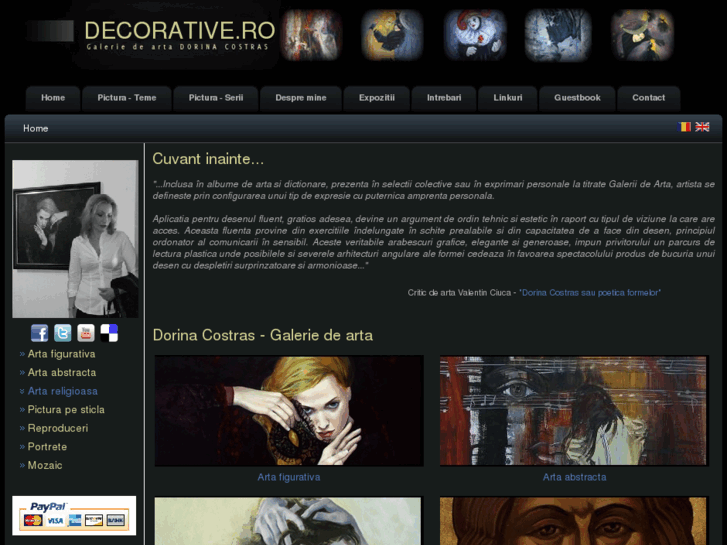Screen dimensions: 727x545
Task: Open the YouTube social icon
Action: click(86, 333)
